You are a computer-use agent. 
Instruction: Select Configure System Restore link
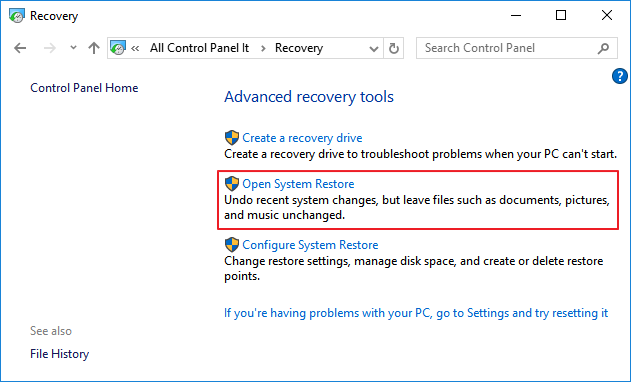[x=310, y=245]
